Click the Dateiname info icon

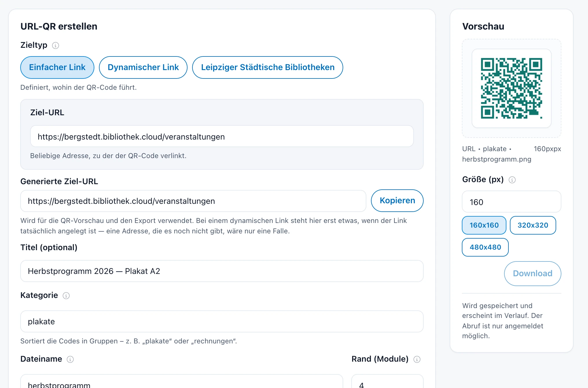(x=70, y=359)
